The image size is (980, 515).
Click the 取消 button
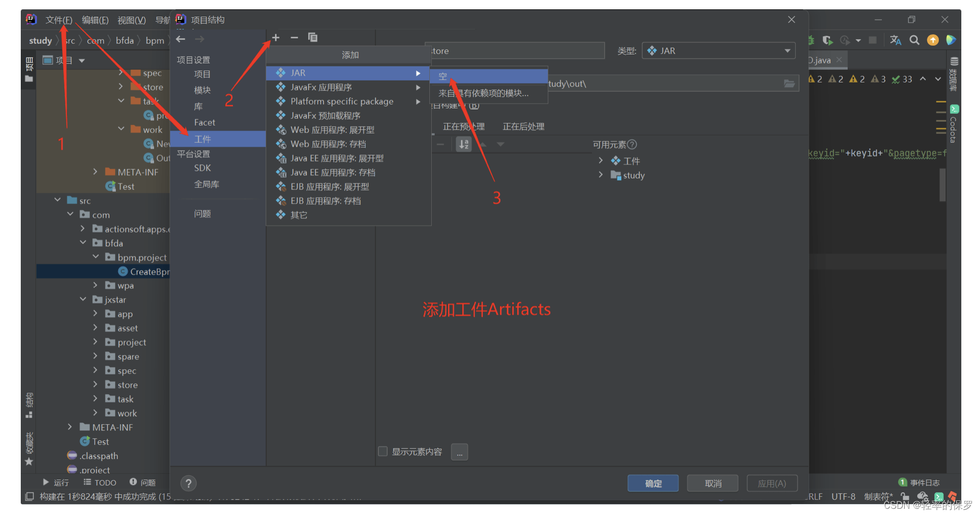pyautogui.click(x=713, y=483)
